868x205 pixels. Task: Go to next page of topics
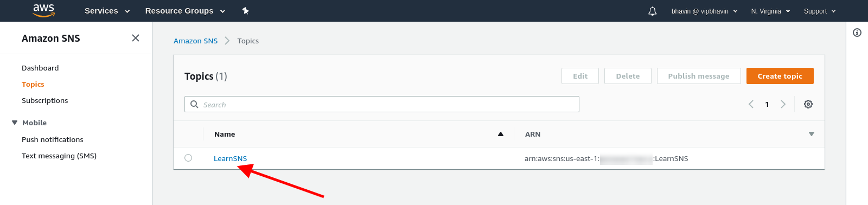783,104
